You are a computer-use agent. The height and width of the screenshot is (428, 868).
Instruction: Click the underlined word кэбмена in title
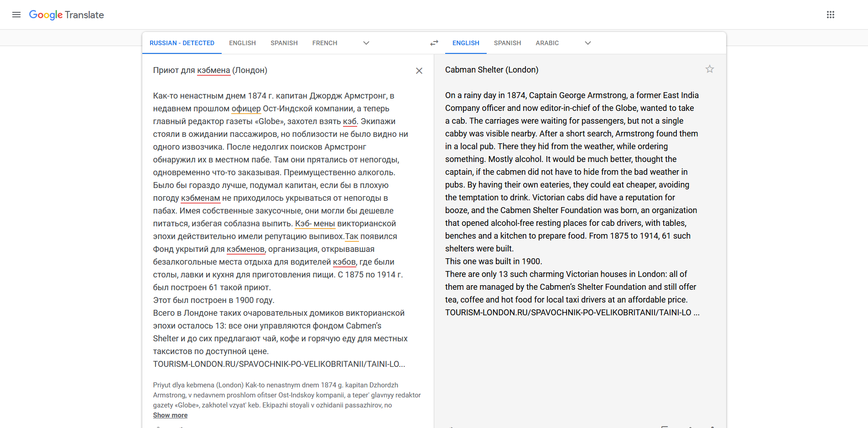[213, 70]
